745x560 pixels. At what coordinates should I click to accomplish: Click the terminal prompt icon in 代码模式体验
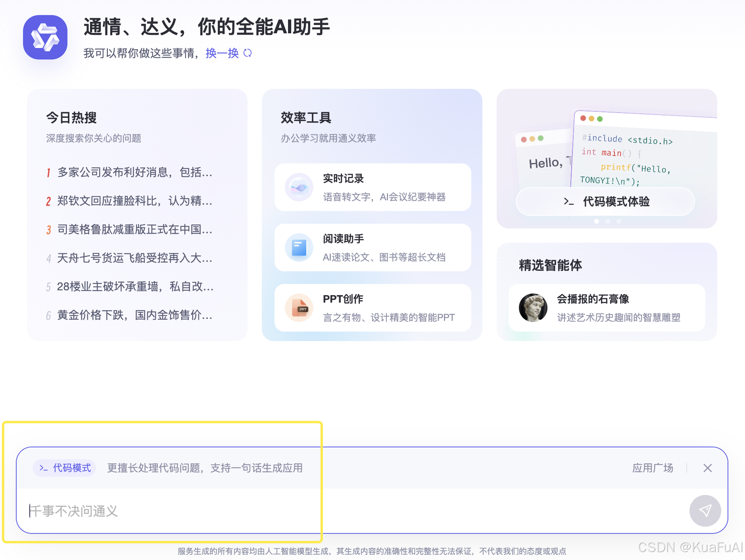[568, 202]
